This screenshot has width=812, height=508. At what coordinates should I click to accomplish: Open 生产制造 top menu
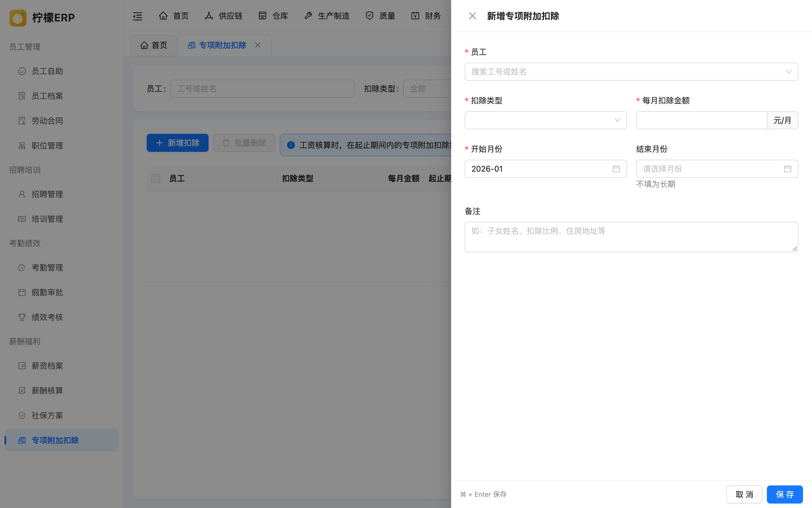(x=327, y=16)
